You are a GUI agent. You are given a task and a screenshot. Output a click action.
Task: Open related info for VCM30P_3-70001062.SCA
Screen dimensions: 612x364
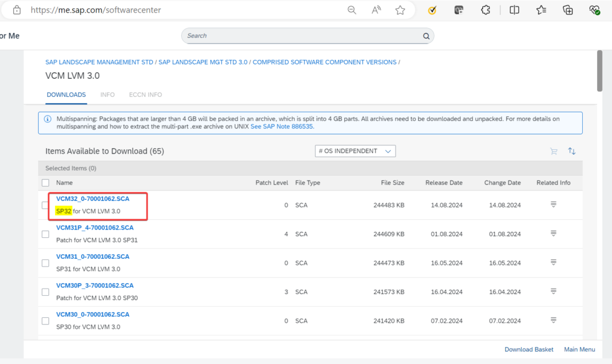pos(553,291)
